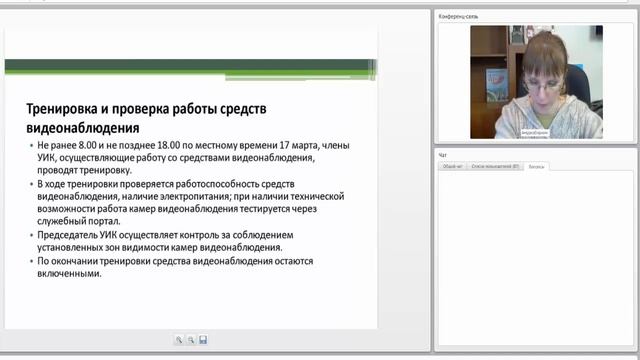The image size is (640, 360).
Task: Click the presenter webcam video
Action: pyautogui.click(x=536, y=82)
